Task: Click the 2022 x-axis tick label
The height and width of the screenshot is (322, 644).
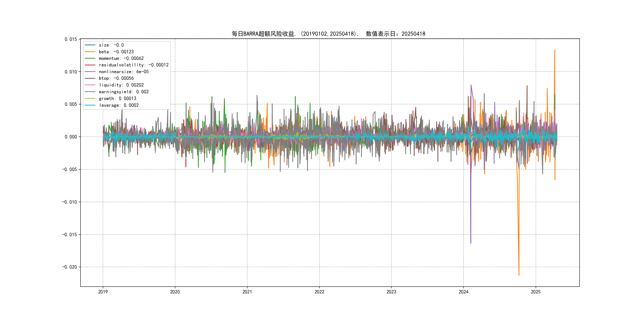Action: click(319, 292)
